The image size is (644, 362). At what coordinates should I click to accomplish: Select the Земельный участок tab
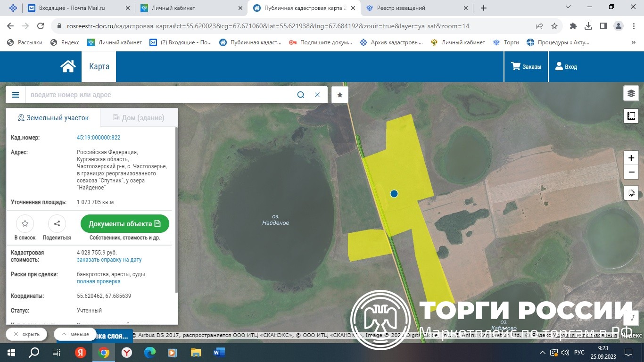pyautogui.click(x=53, y=118)
